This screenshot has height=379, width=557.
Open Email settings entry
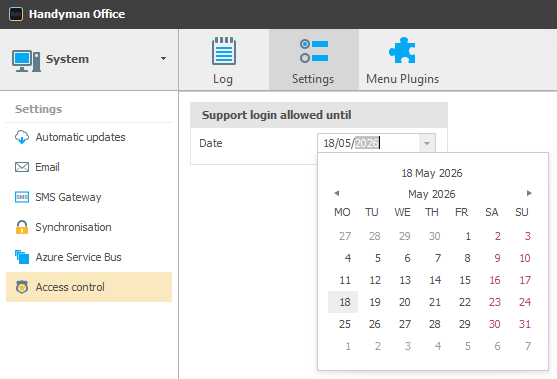pyautogui.click(x=89, y=167)
